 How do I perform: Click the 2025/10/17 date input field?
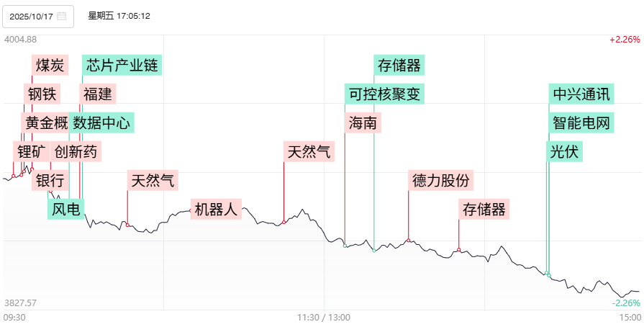(x=32, y=16)
